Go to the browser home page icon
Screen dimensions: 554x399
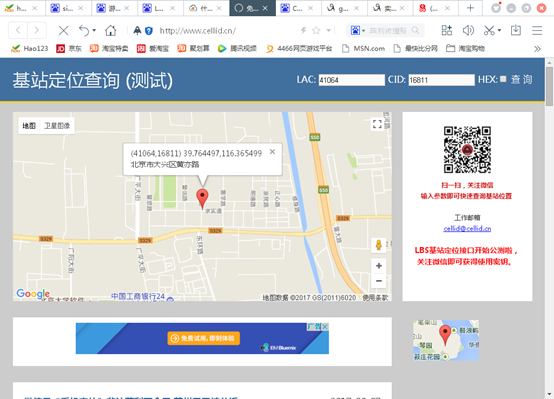tap(111, 31)
